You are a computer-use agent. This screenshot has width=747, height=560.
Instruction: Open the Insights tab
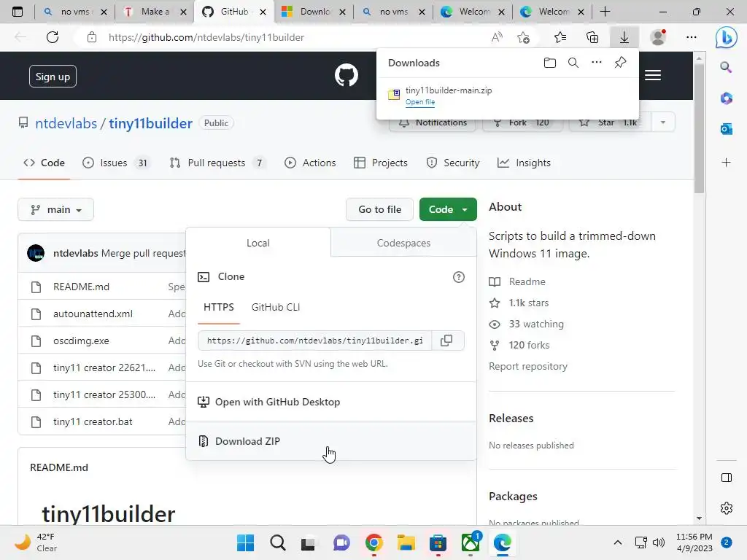(x=524, y=163)
